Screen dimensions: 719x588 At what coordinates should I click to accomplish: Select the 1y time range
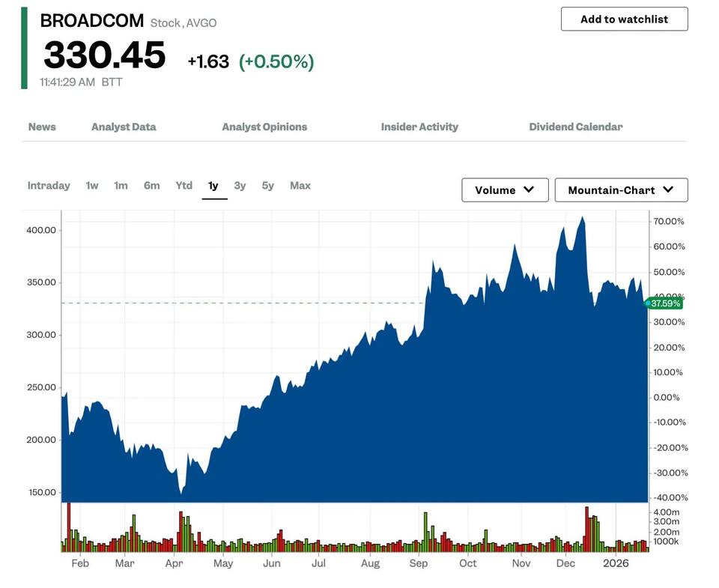click(x=213, y=186)
